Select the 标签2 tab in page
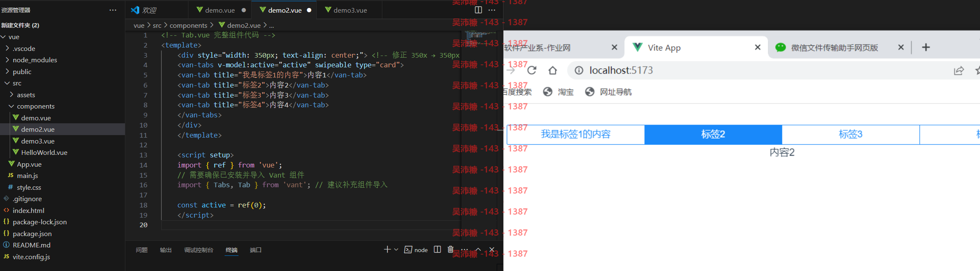Image resolution: width=980 pixels, height=271 pixels. (x=713, y=134)
